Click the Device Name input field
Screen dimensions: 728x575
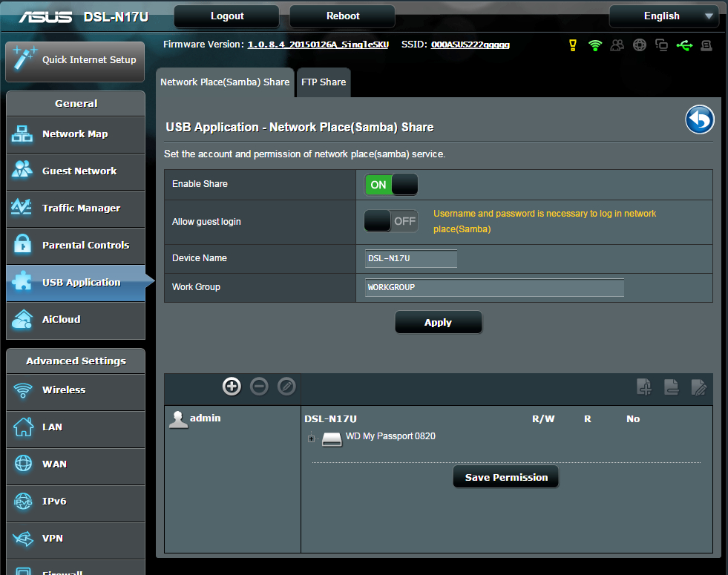tap(411, 258)
